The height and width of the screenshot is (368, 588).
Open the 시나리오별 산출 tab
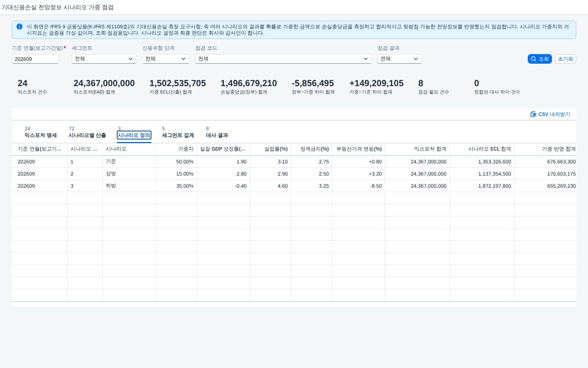tap(87, 132)
